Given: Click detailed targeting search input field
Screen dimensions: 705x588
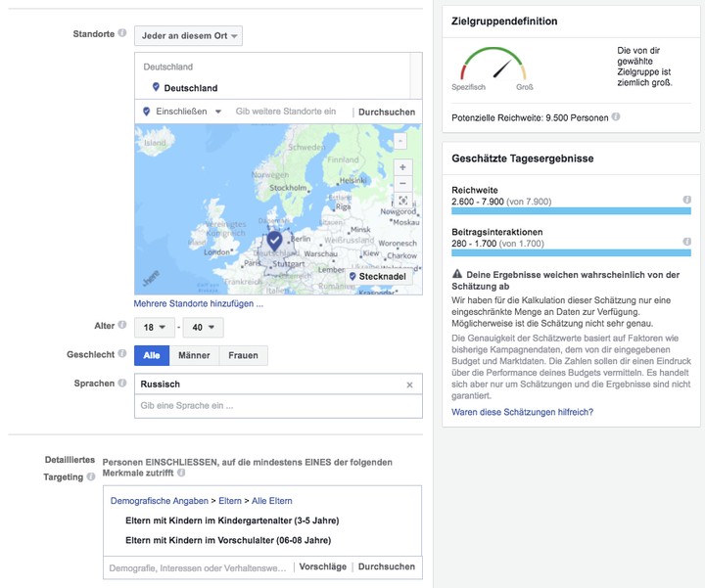Looking at the screenshot, I should click(x=198, y=567).
